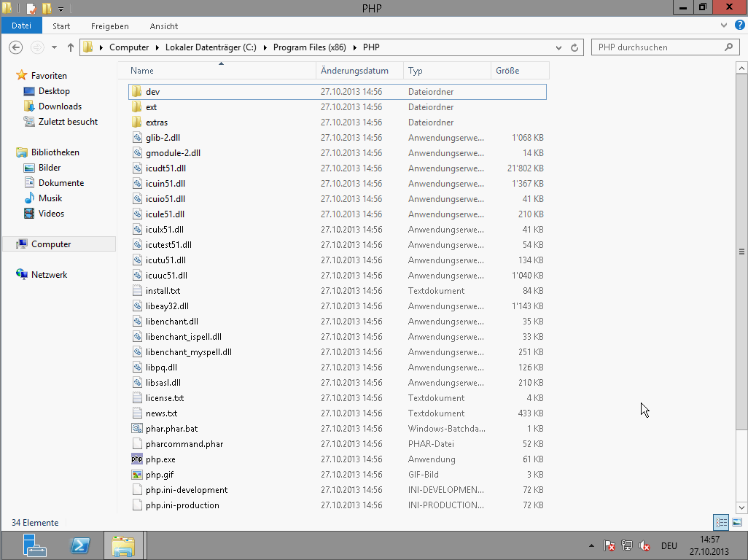Sort by the Größe column header

[x=520, y=71]
